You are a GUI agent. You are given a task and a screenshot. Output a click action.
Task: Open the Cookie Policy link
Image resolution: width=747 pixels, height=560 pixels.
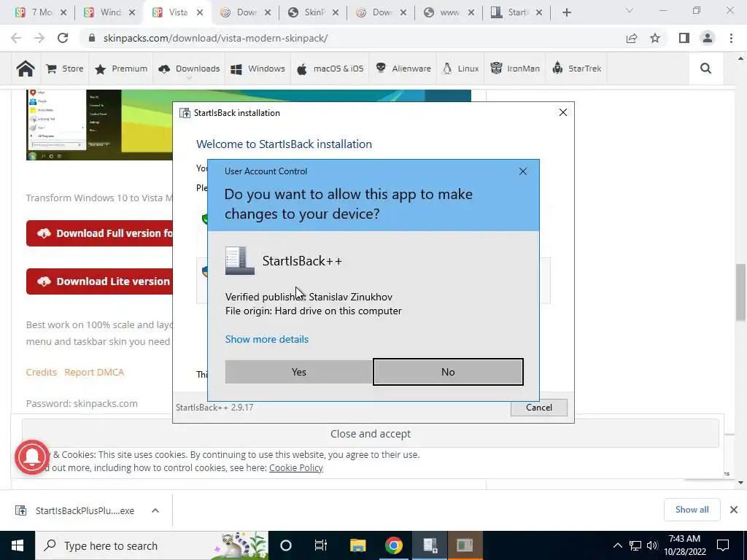pos(296,467)
